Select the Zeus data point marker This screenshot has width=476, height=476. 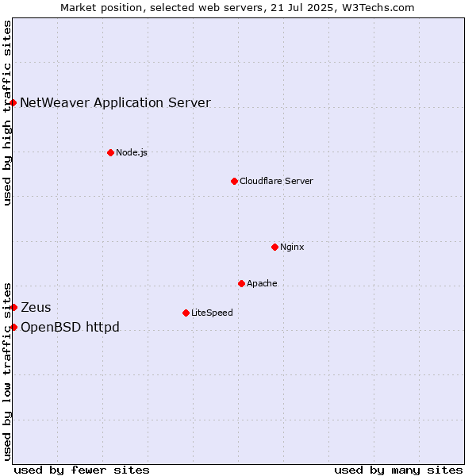point(13,308)
